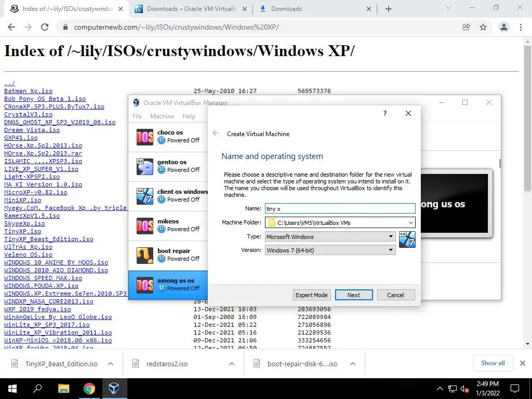Image resolution: width=532 pixels, height=399 pixels.
Task: Click the boot repair VM icon
Action: point(145,256)
